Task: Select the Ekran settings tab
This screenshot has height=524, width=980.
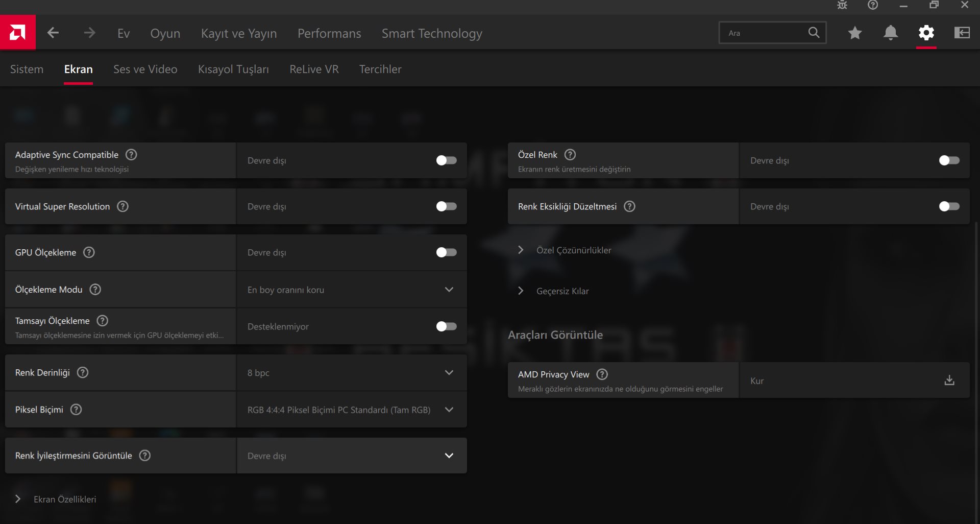Action: coord(78,69)
